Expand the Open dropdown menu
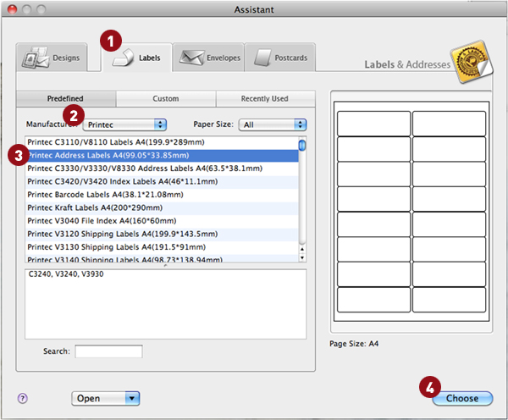The height and width of the screenshot is (420, 508). click(x=106, y=398)
